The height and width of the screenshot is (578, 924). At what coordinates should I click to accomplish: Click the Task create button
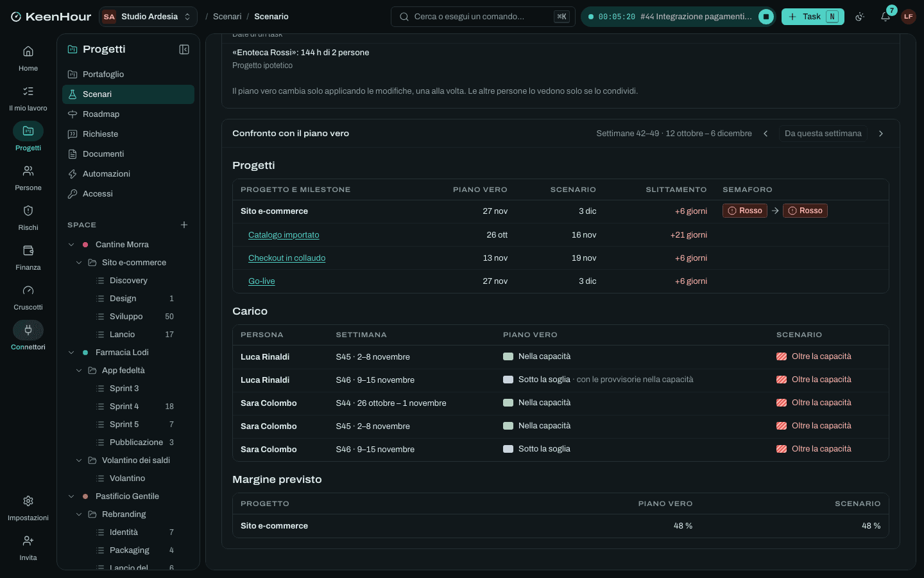813,17
